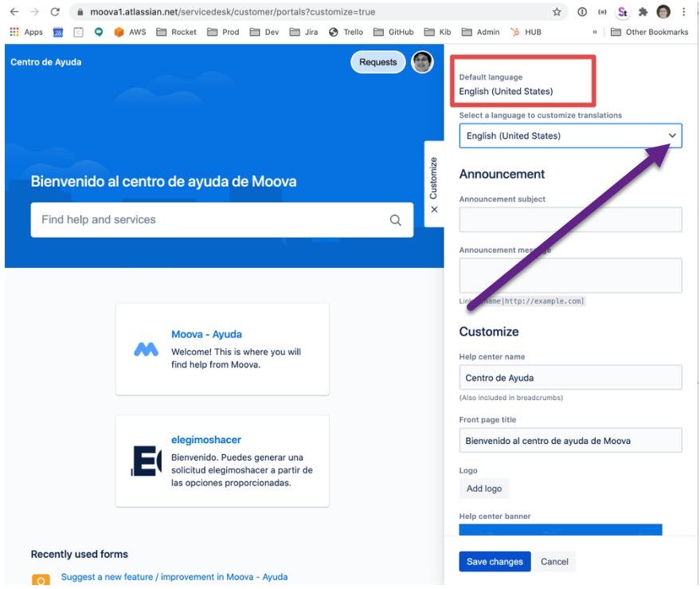700x589 pixels.
Task: Click the elegimoshacer logo thumbnail
Action: point(146,461)
